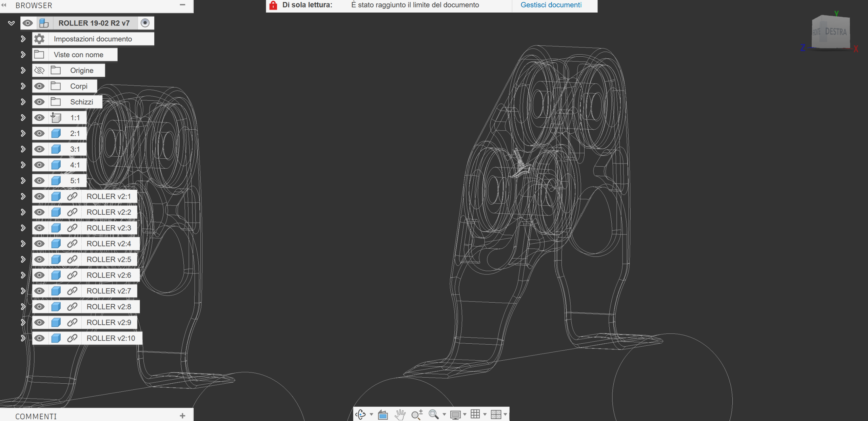The image size is (868, 421).
Task: Toggle visibility of the Schizzi folder
Action: (x=39, y=102)
